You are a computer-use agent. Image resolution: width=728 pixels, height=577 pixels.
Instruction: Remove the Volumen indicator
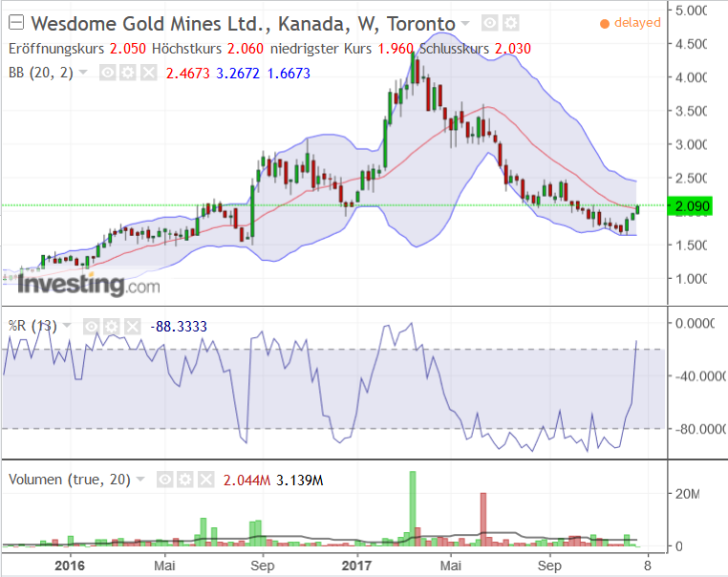[x=206, y=480]
